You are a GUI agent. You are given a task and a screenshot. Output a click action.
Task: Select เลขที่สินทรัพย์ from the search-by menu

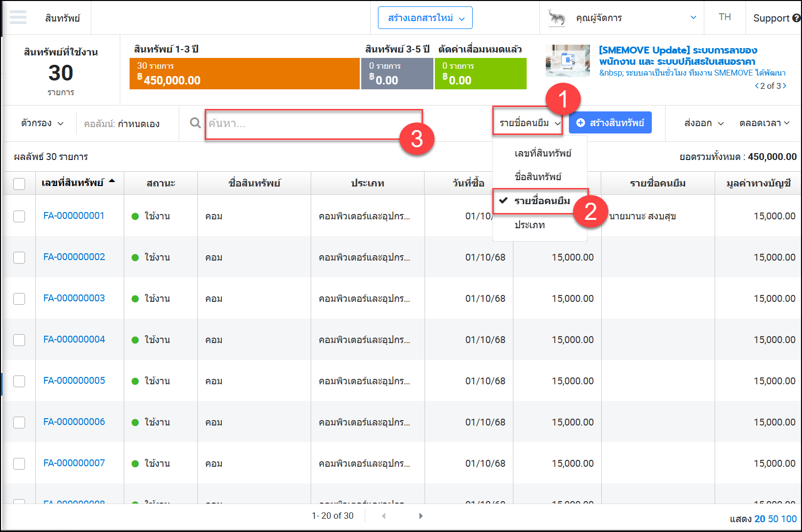point(542,154)
